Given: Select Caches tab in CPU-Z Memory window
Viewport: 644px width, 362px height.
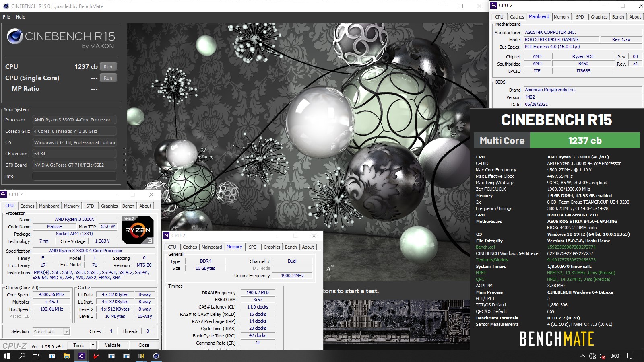Looking at the screenshot, I should (x=190, y=247).
